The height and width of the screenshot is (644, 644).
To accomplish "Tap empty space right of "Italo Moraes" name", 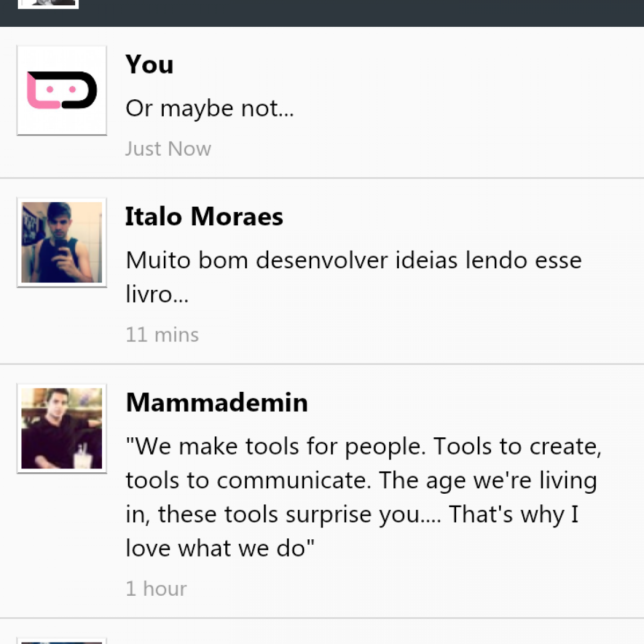I will (456, 217).
